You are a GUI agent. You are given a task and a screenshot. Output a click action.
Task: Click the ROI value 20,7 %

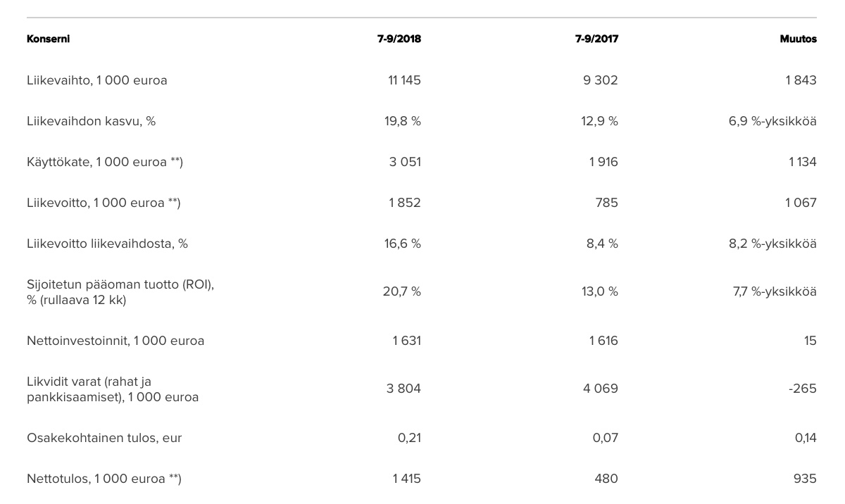(402, 291)
